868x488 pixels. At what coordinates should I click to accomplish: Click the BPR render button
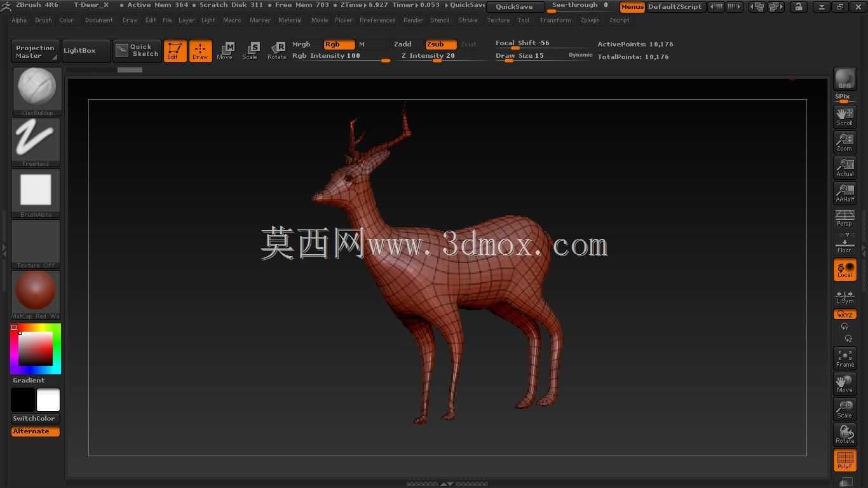844,79
